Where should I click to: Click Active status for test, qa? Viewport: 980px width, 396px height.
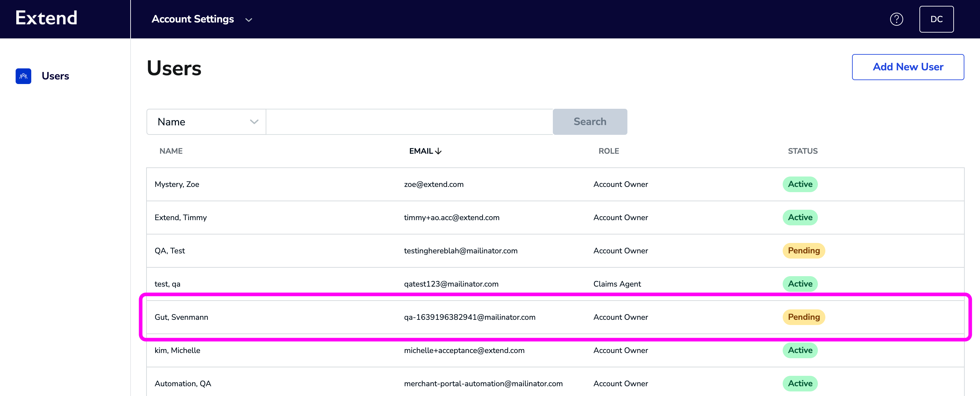[x=800, y=284]
